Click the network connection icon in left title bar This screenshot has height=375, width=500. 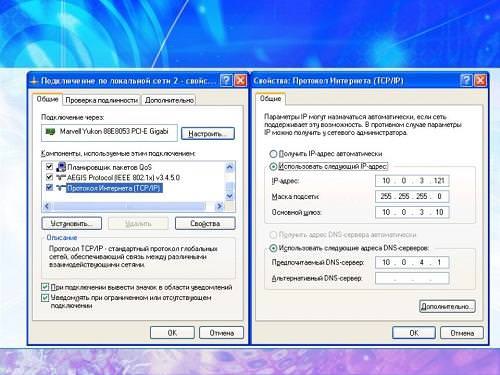[x=34, y=81]
